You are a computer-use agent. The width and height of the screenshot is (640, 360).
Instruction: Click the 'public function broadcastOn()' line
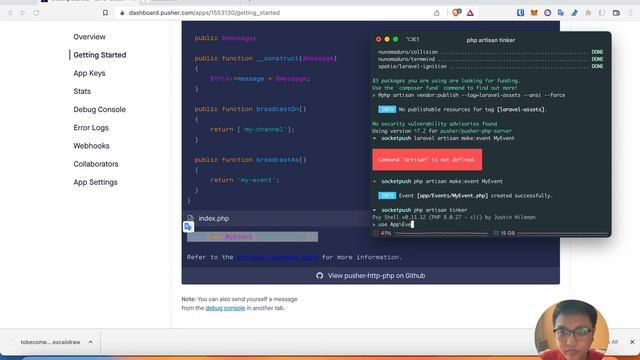pos(250,109)
